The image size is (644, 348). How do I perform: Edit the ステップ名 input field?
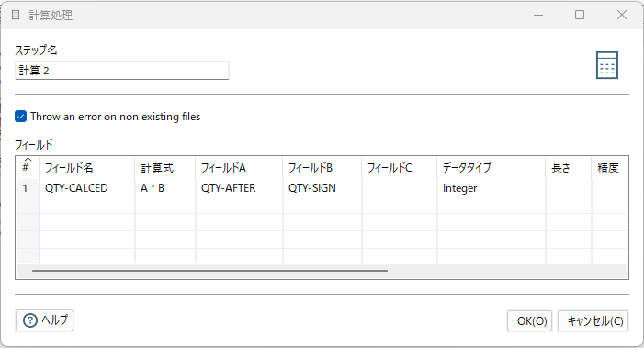click(x=122, y=70)
